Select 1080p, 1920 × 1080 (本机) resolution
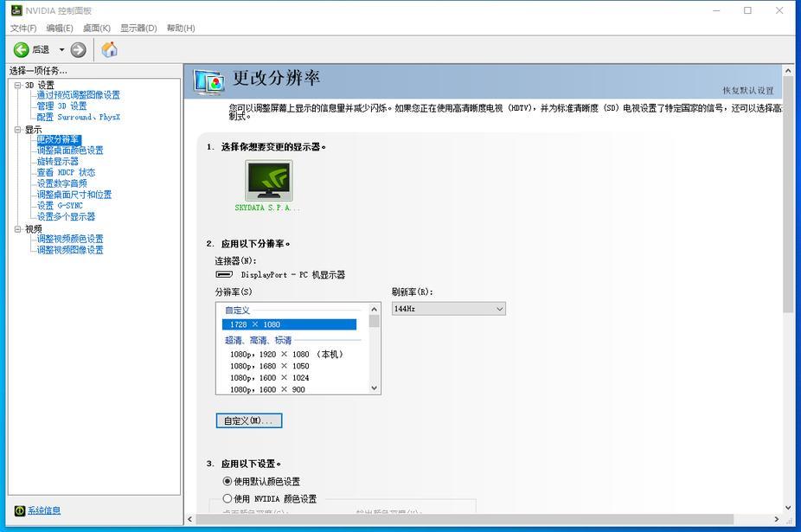Image resolution: width=801 pixels, height=532 pixels. click(x=286, y=354)
